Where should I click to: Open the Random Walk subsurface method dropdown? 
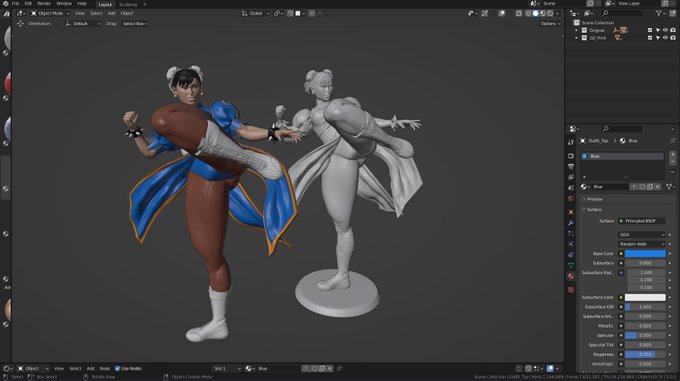coord(642,244)
